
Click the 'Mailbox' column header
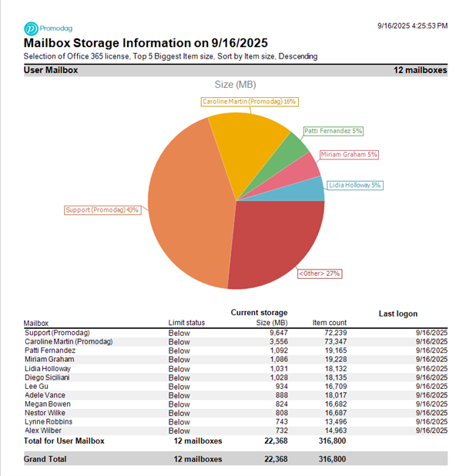click(36, 323)
